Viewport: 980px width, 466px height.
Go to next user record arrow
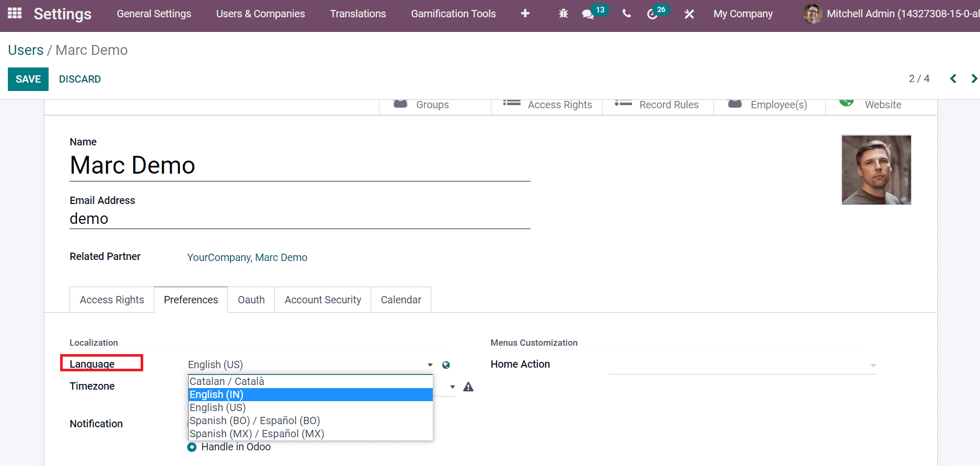[x=974, y=78]
